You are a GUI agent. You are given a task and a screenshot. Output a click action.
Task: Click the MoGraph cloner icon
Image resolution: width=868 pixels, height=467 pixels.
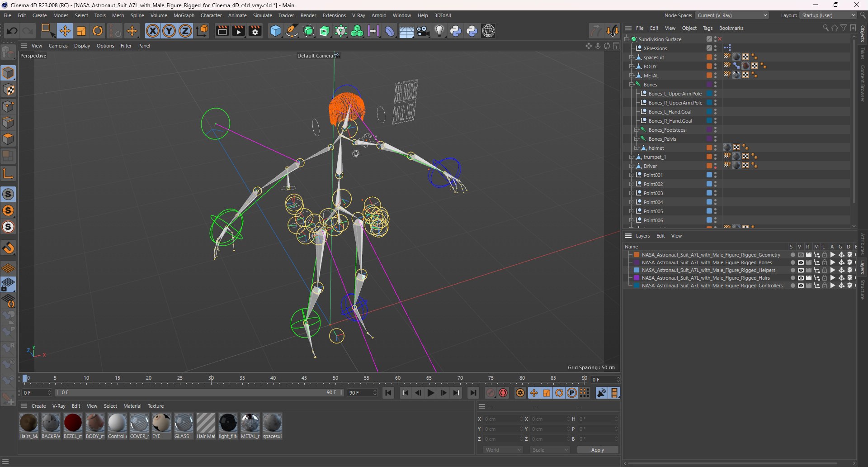357,31
